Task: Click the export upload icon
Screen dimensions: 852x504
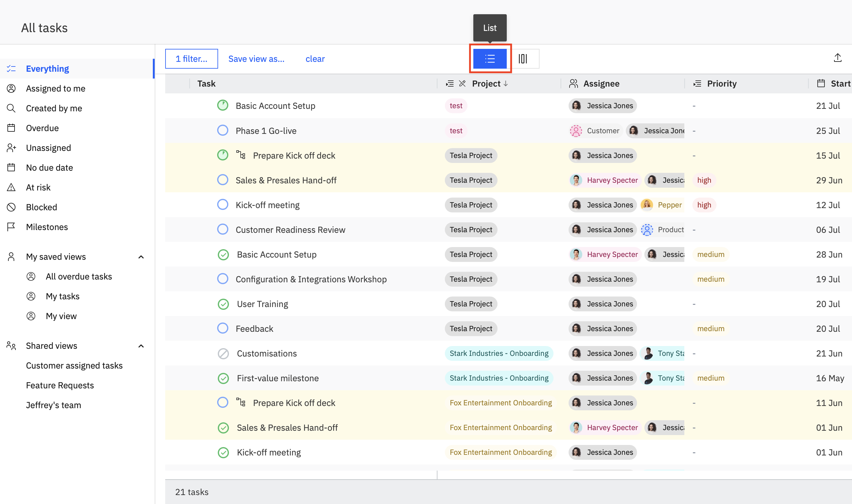Action: [x=837, y=58]
